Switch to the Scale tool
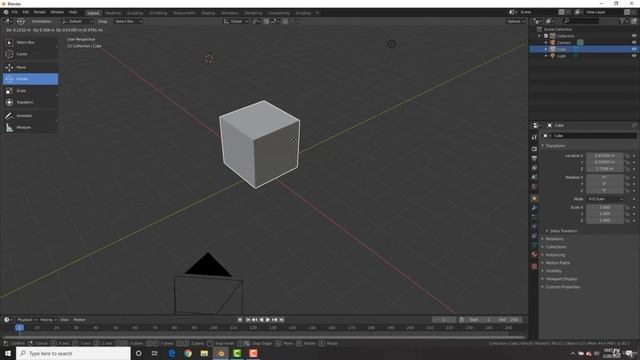 [30, 91]
